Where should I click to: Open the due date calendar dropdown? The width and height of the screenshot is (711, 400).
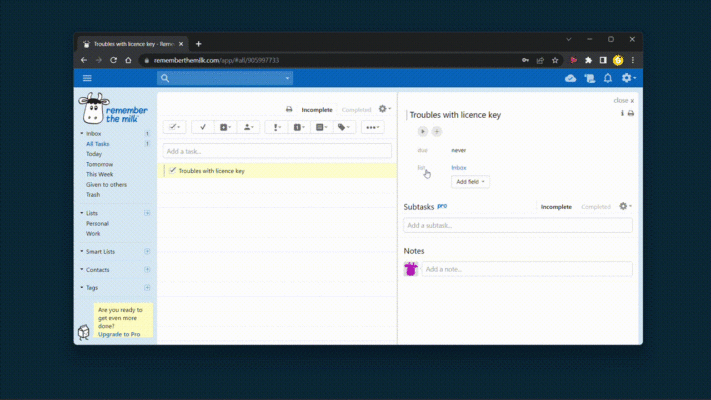tap(299, 127)
